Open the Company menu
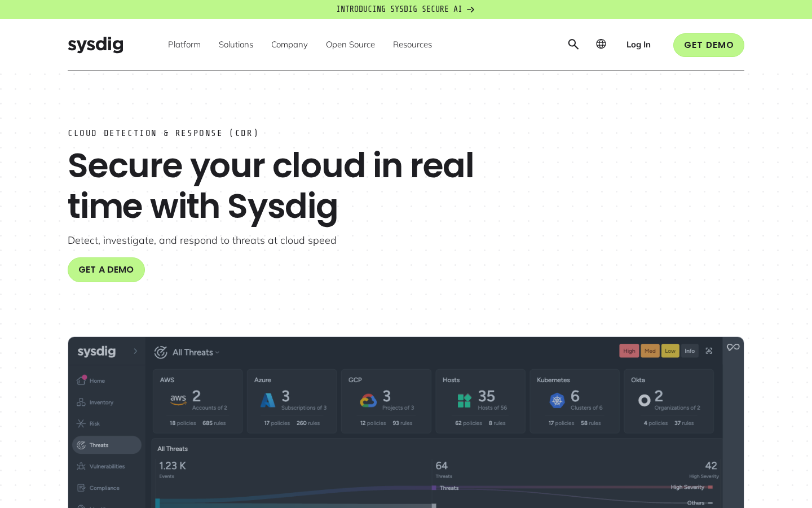 pyautogui.click(x=289, y=45)
